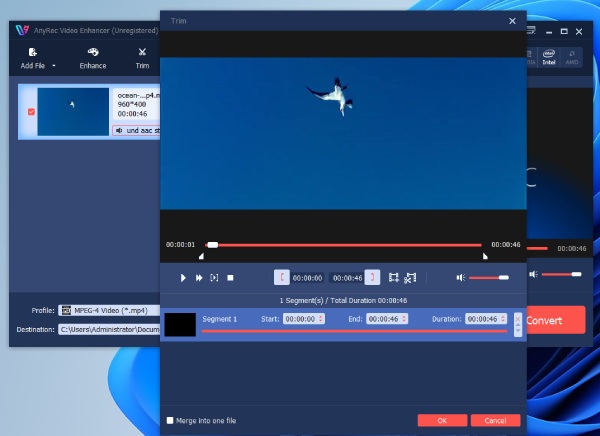This screenshot has width=600, height=436.
Task: Mute audio in the main window
Action: tap(533, 274)
